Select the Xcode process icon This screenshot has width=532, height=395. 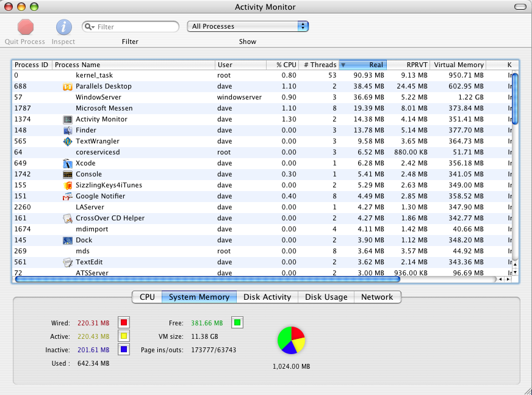pyautogui.click(x=68, y=164)
